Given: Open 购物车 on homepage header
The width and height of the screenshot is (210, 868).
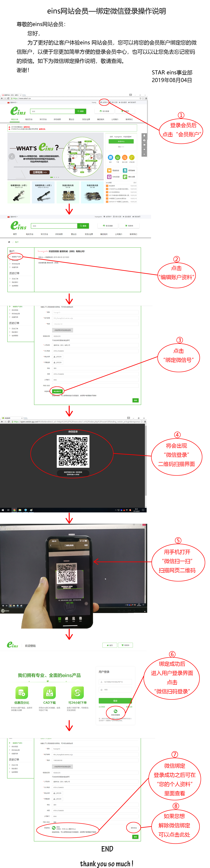Looking at the screenshot, I should pos(125,111).
